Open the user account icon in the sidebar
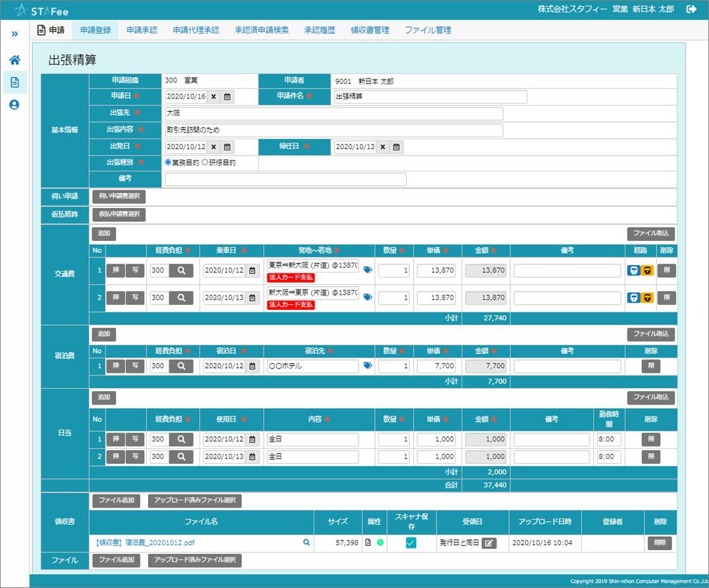The image size is (709, 588). coord(15,105)
